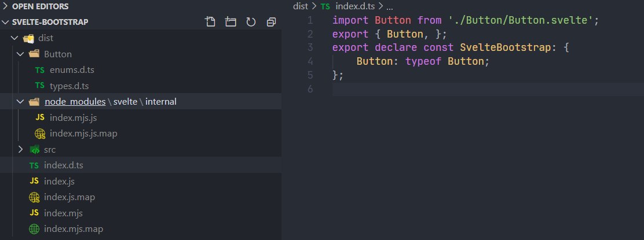
Task: Expand the src folder chevron
Action: 20,150
